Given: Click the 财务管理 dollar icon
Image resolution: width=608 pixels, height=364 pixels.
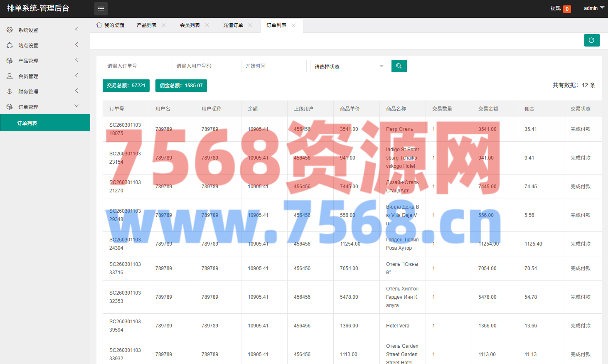Looking at the screenshot, I should (10, 91).
